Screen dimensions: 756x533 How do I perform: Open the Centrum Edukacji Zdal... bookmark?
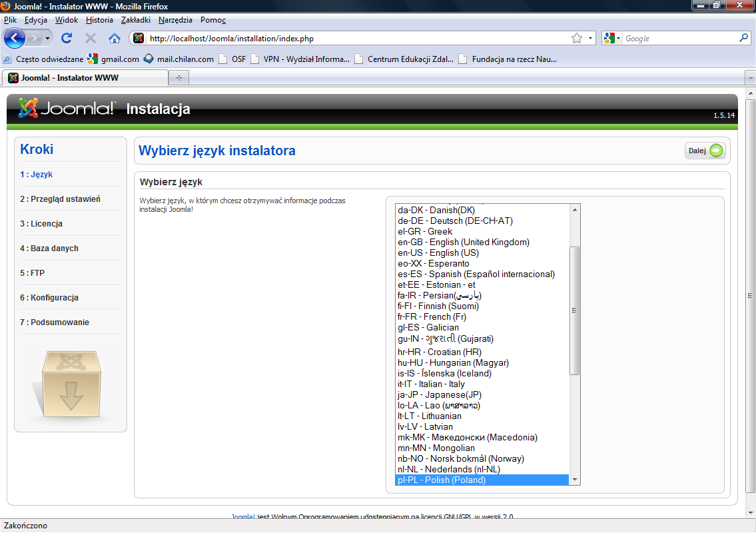(404, 59)
